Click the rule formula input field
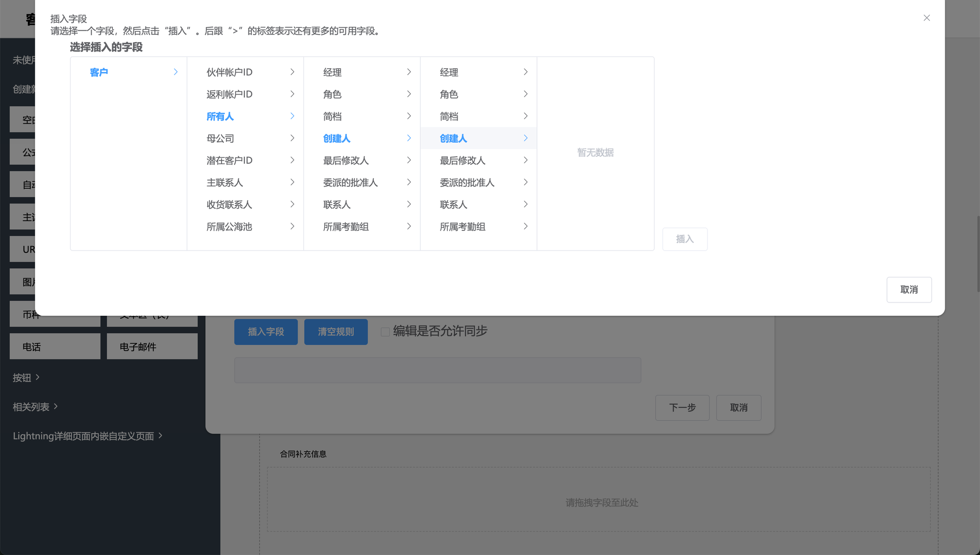Screen dimensions: 980x555 click(x=437, y=370)
